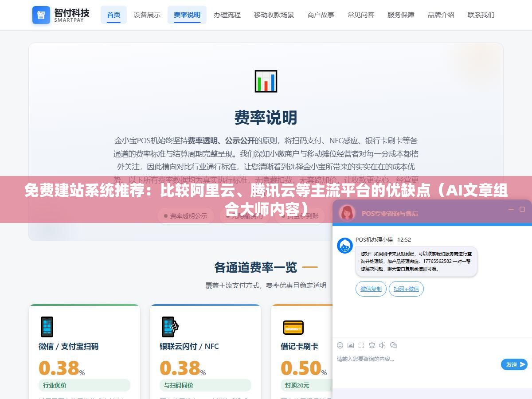Click the red banner headline 免费建站系统推荐
The height and width of the screenshot is (399, 532).
coord(266,199)
